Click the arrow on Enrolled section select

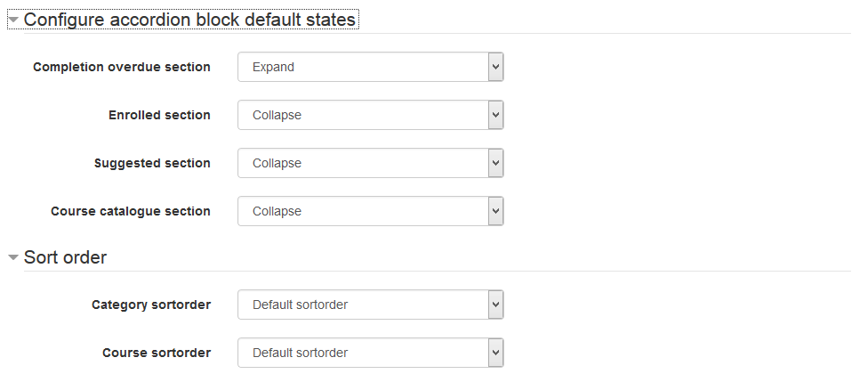(x=495, y=115)
